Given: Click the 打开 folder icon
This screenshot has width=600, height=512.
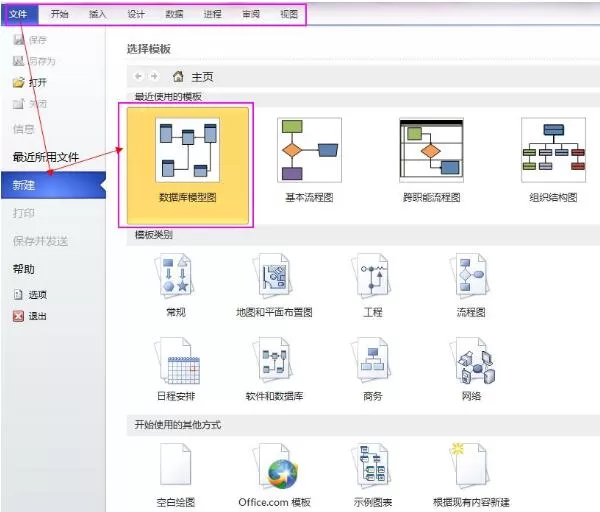Looking at the screenshot, I should (x=18, y=82).
